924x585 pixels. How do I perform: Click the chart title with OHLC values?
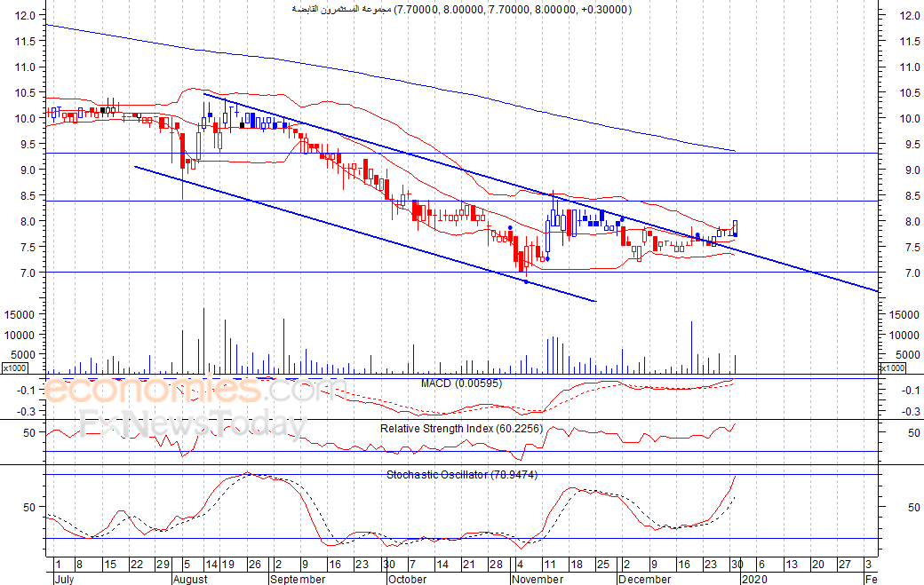click(x=461, y=10)
